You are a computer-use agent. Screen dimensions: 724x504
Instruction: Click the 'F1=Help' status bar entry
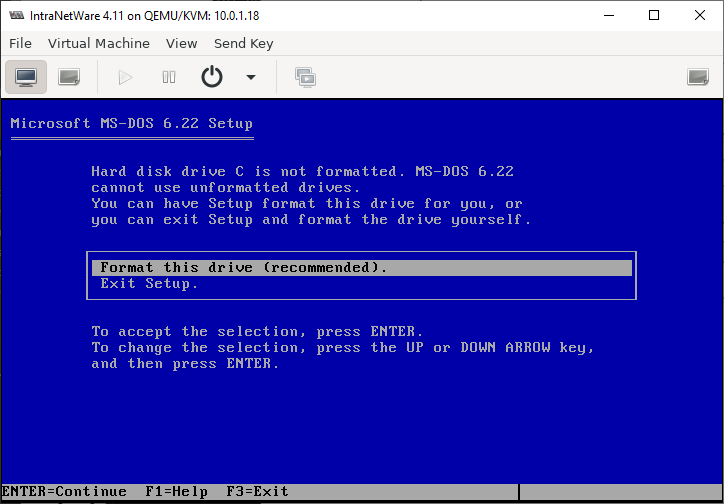tap(176, 492)
